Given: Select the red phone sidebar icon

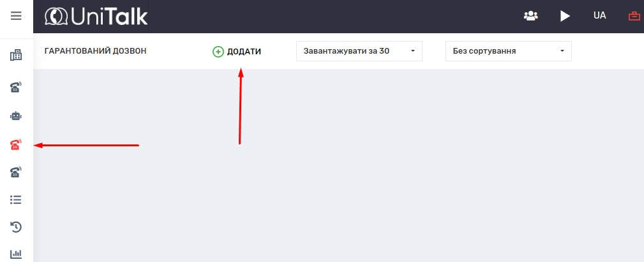Looking at the screenshot, I should pyautogui.click(x=16, y=144).
